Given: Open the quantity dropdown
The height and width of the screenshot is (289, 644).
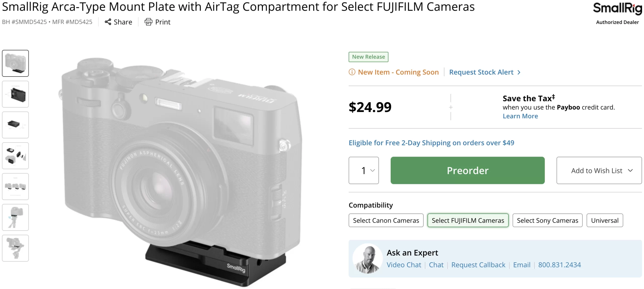Looking at the screenshot, I should pos(364,170).
